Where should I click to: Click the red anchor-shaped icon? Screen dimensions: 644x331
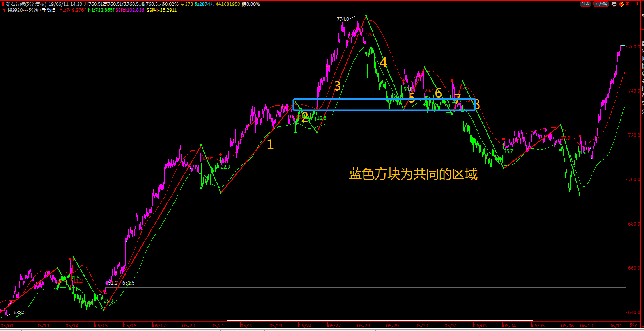(628, 4)
